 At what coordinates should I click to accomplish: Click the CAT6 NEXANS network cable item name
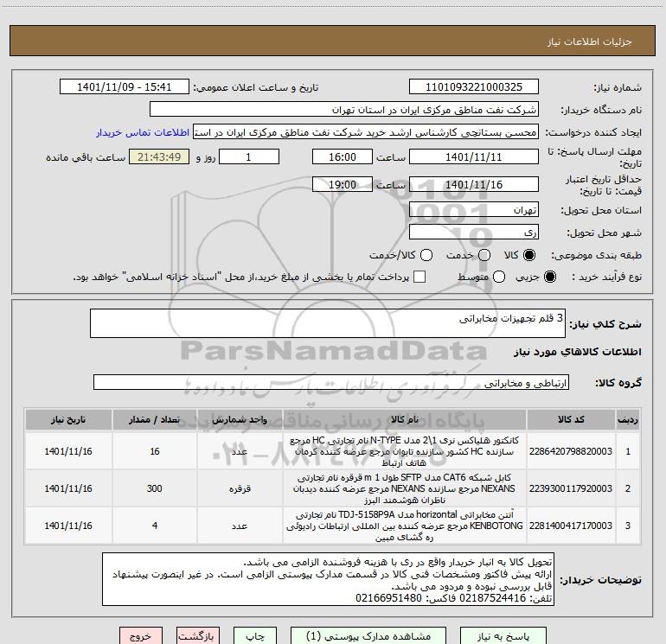coord(405,488)
